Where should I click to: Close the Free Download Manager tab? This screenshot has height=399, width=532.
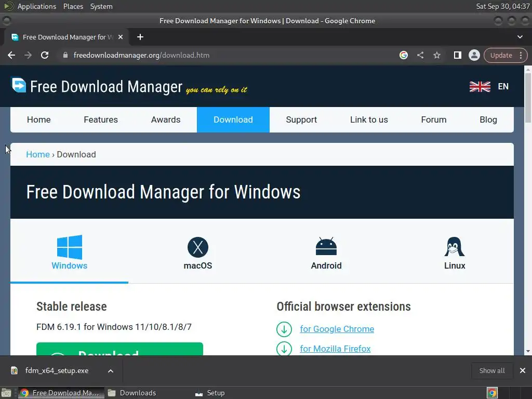click(121, 37)
